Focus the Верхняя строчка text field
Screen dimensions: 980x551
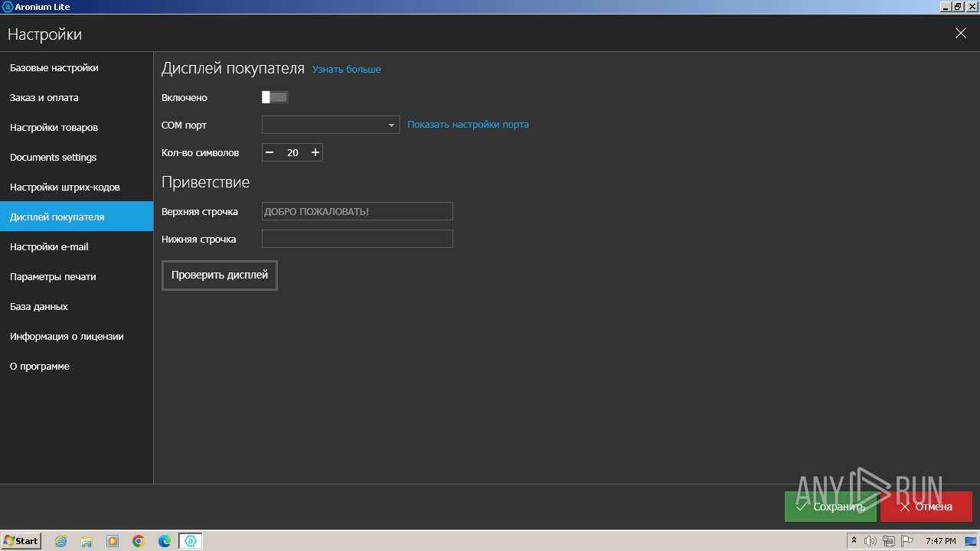[x=358, y=211]
